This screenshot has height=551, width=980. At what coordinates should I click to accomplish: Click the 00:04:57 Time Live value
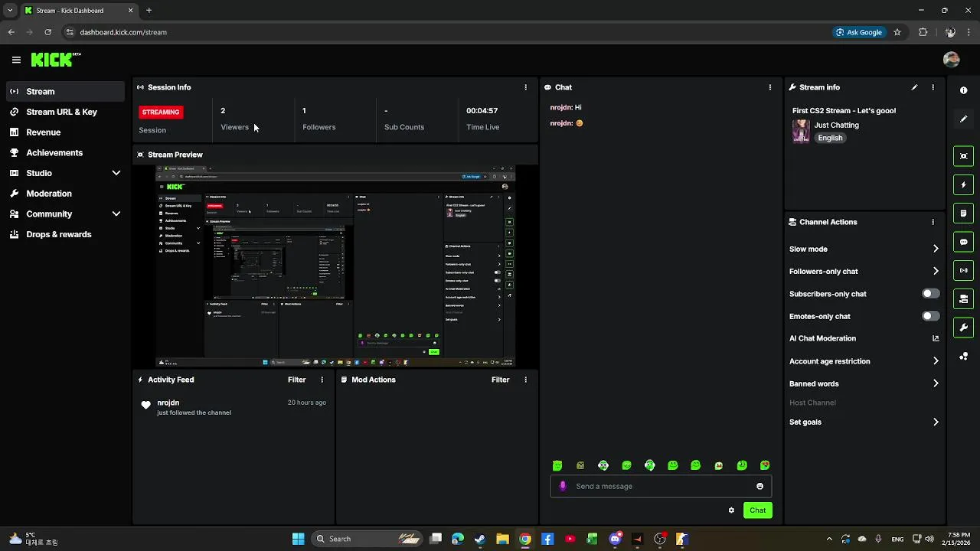pos(482,111)
